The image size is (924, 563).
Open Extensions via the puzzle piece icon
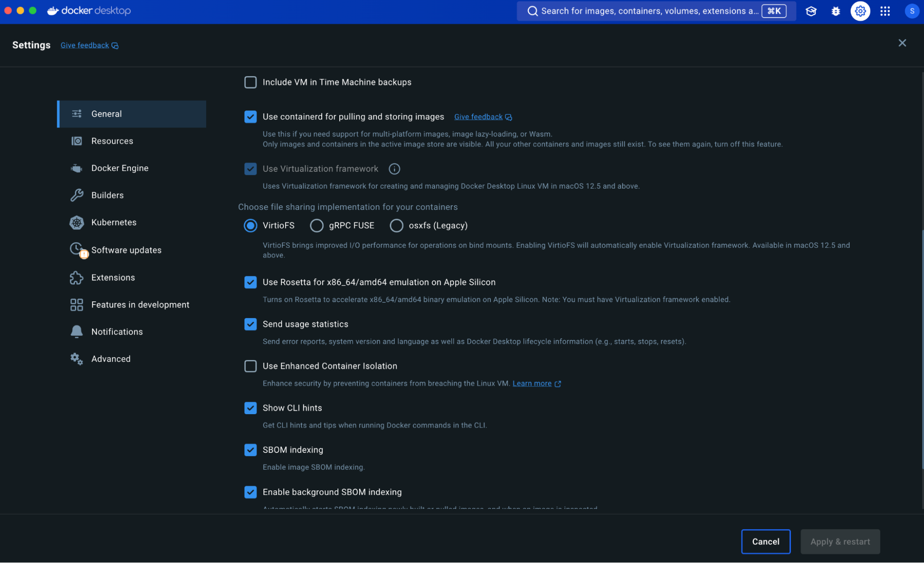(76, 277)
